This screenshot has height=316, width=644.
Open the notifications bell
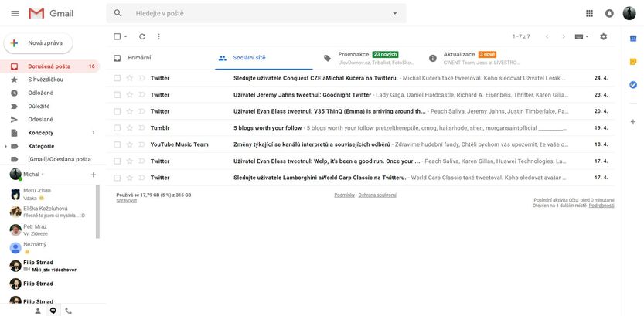pyautogui.click(x=609, y=14)
